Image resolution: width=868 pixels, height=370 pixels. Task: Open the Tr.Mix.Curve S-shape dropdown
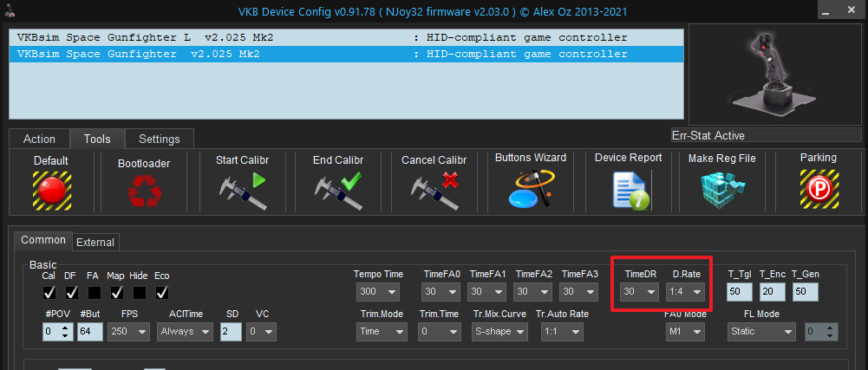499,331
